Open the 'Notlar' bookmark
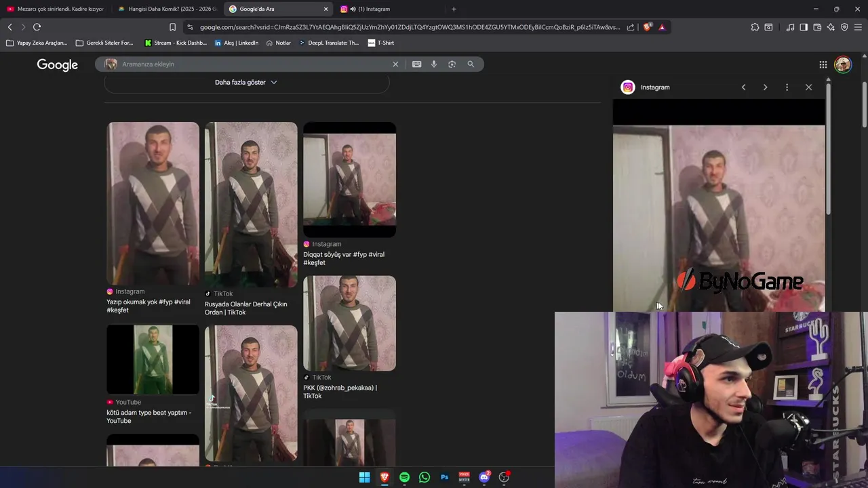This screenshot has height=488, width=868. click(279, 43)
